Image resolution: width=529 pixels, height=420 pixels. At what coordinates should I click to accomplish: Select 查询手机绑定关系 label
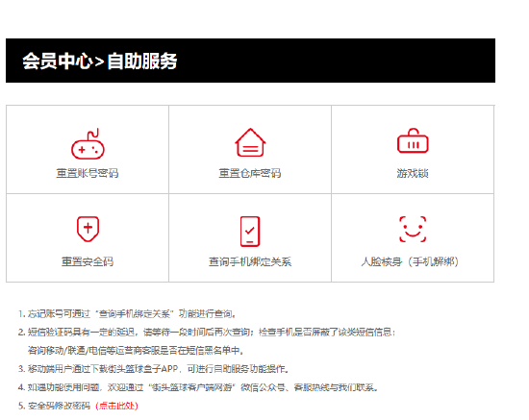pos(250,261)
